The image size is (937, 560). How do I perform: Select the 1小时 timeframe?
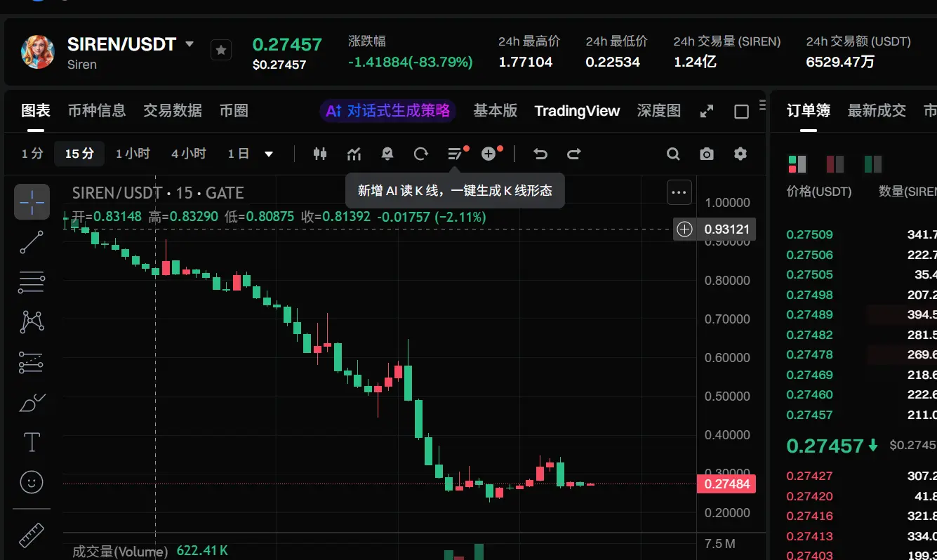pyautogui.click(x=133, y=154)
